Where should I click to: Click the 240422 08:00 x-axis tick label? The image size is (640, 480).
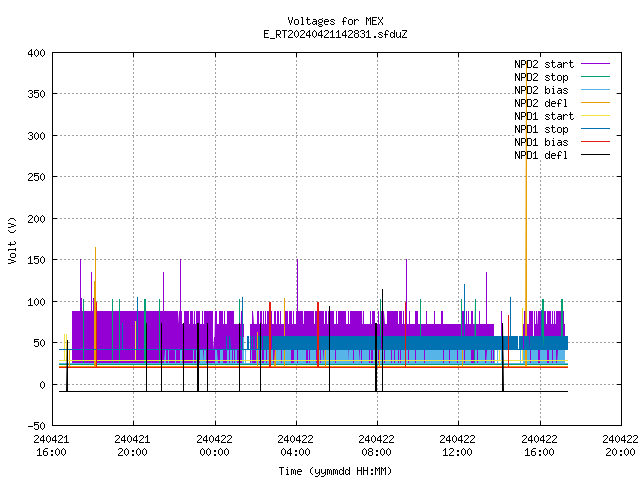[376, 446]
